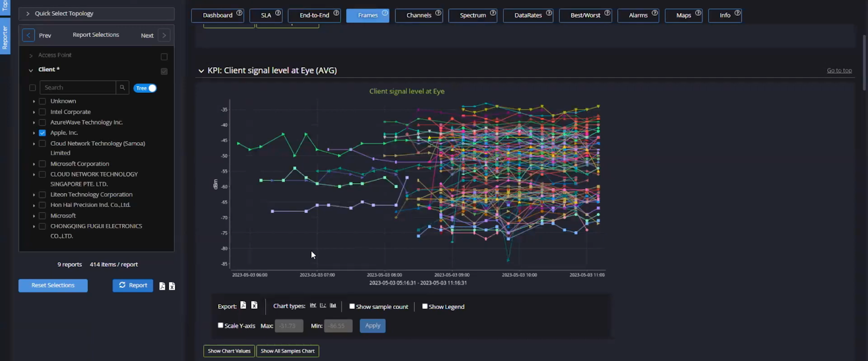Switch chart type to line chart
Image resolution: width=868 pixels, height=361 pixels.
pyautogui.click(x=313, y=306)
